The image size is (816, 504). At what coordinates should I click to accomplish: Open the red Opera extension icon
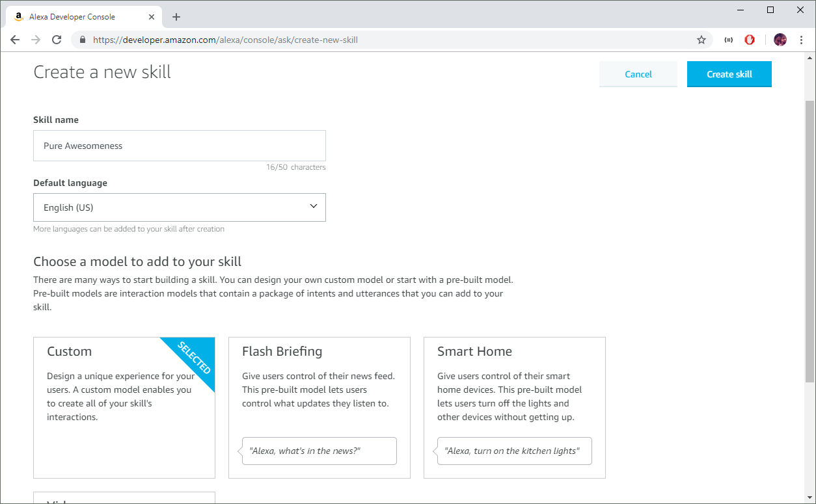pos(750,40)
